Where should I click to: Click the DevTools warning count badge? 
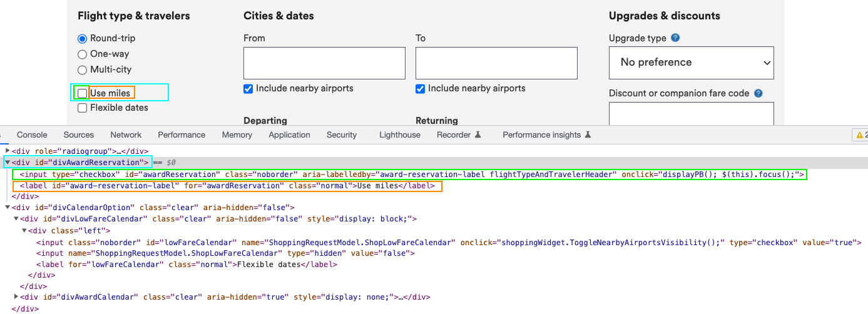(x=860, y=134)
